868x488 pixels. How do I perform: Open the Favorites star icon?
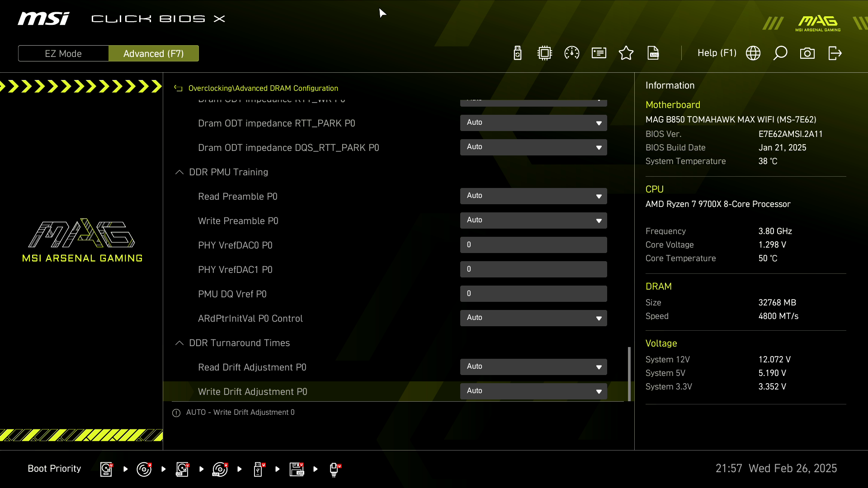(626, 53)
